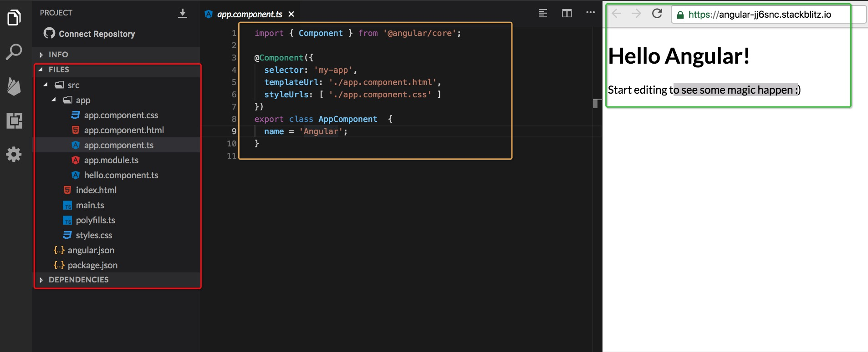Open the Firebase deploy sidebar icon
The height and width of the screenshot is (352, 868).
(x=14, y=86)
